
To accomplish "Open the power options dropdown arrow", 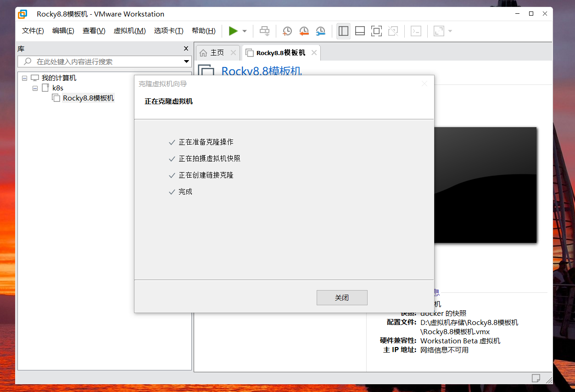I will pyautogui.click(x=245, y=31).
